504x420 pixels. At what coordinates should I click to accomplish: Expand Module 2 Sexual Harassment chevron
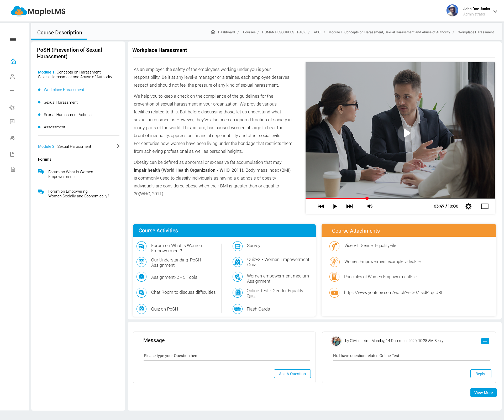pyautogui.click(x=118, y=146)
